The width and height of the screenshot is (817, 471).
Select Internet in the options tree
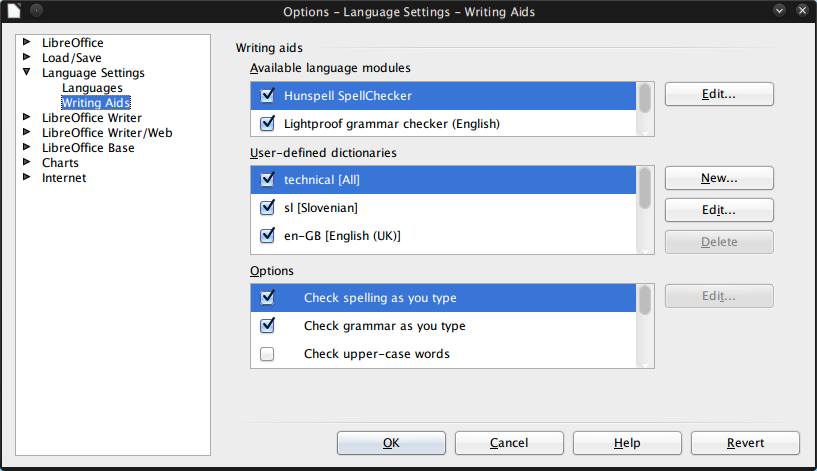point(64,178)
